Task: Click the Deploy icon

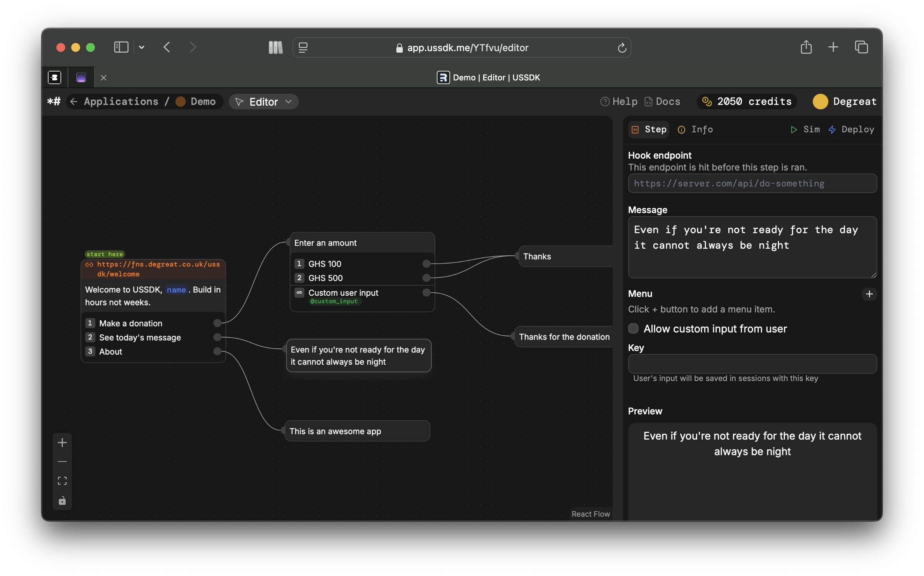Action: [x=832, y=129]
